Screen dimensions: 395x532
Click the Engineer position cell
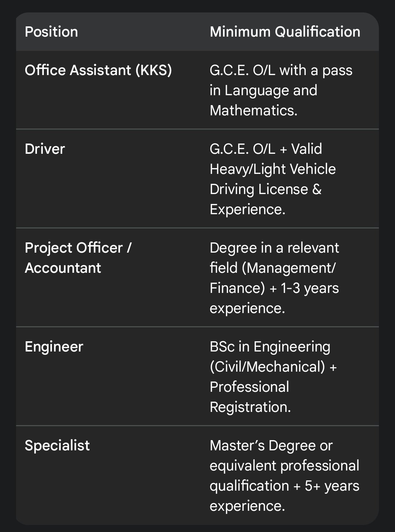(54, 347)
